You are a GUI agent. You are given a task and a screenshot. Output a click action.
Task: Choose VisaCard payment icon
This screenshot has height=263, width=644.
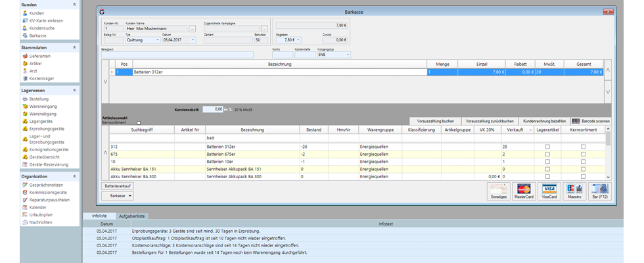[x=549, y=191]
